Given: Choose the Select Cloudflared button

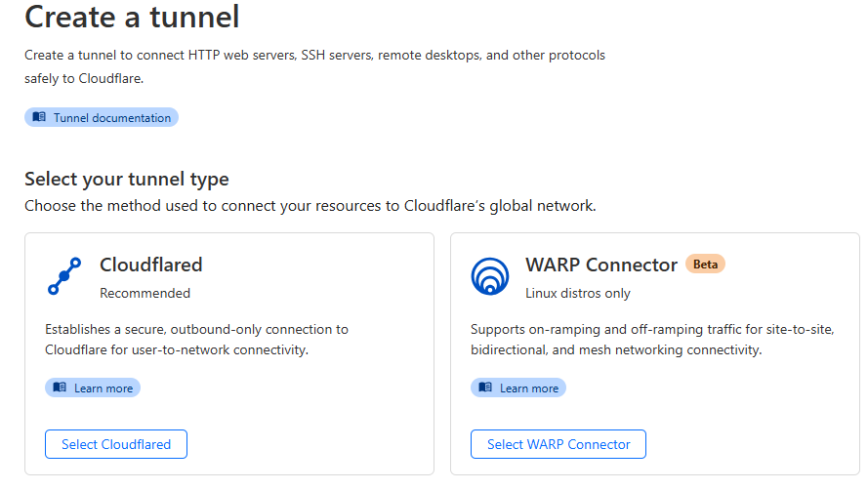Looking at the screenshot, I should pyautogui.click(x=116, y=444).
